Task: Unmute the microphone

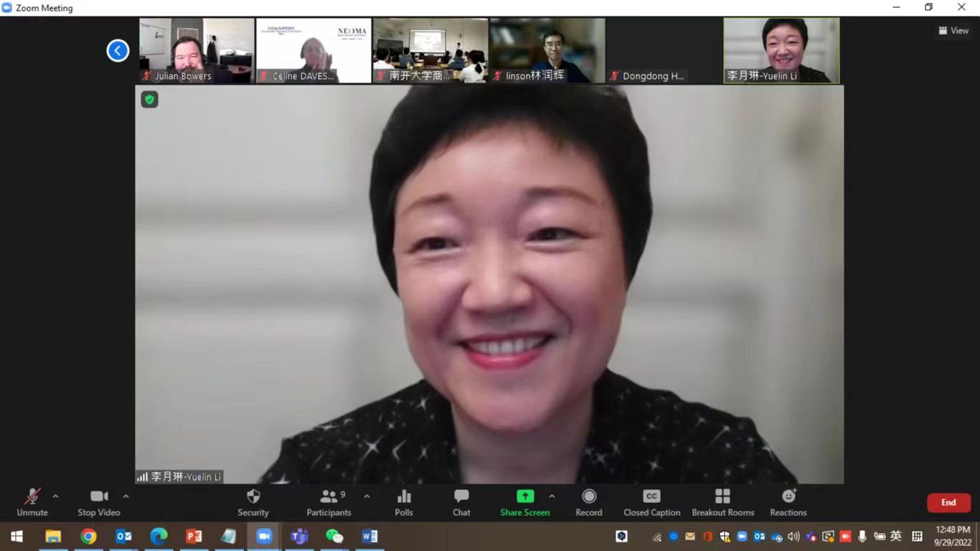Action: (32, 502)
